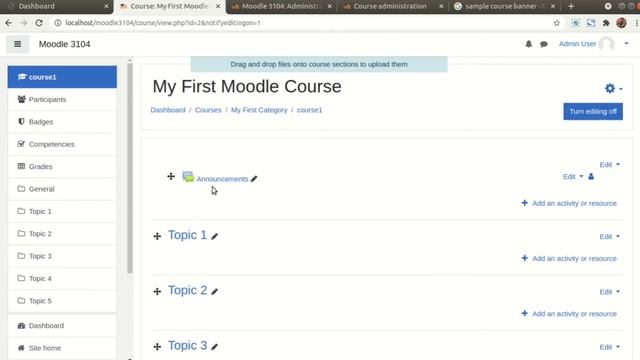The image size is (640, 360).
Task: Click the move handle for Topic 1
Action: point(157,236)
